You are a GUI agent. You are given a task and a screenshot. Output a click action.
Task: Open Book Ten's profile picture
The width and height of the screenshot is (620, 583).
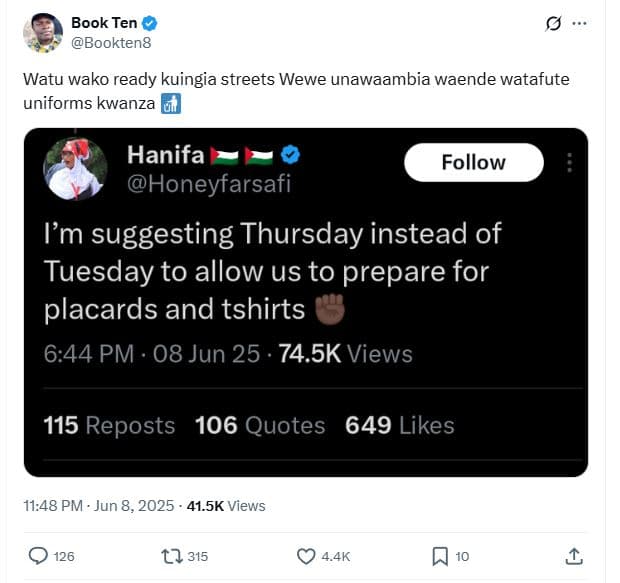pos(43,33)
